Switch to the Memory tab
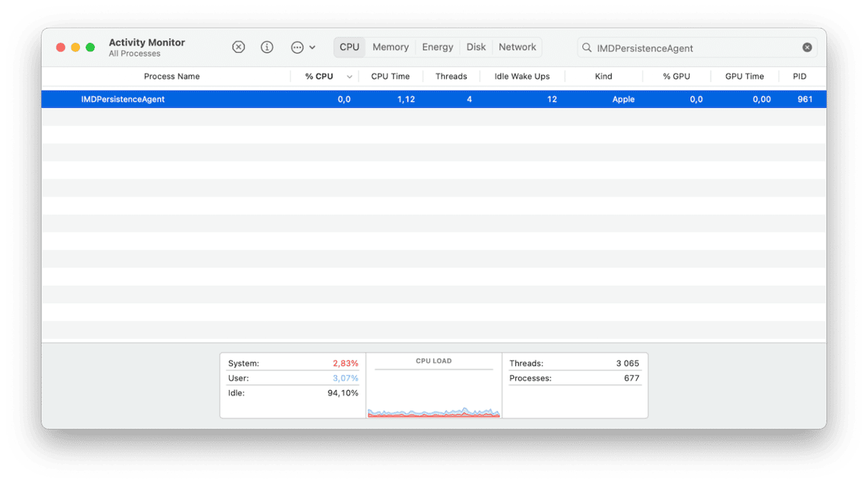 (x=390, y=47)
